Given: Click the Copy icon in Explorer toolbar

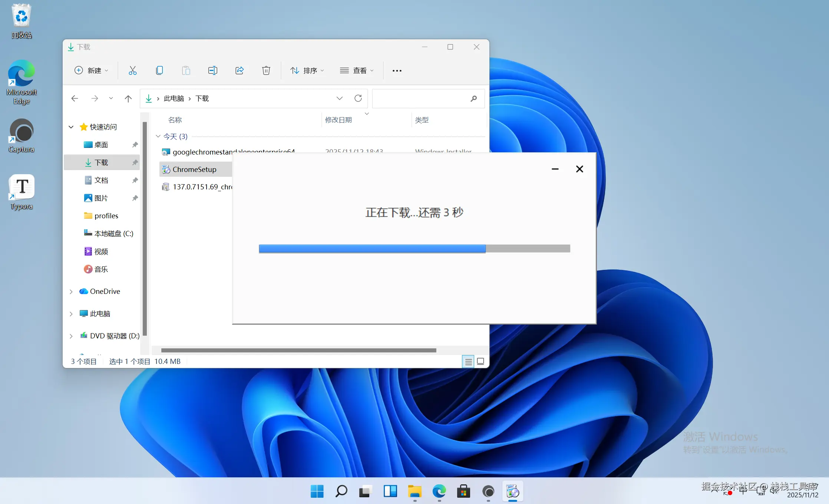Looking at the screenshot, I should [159, 70].
